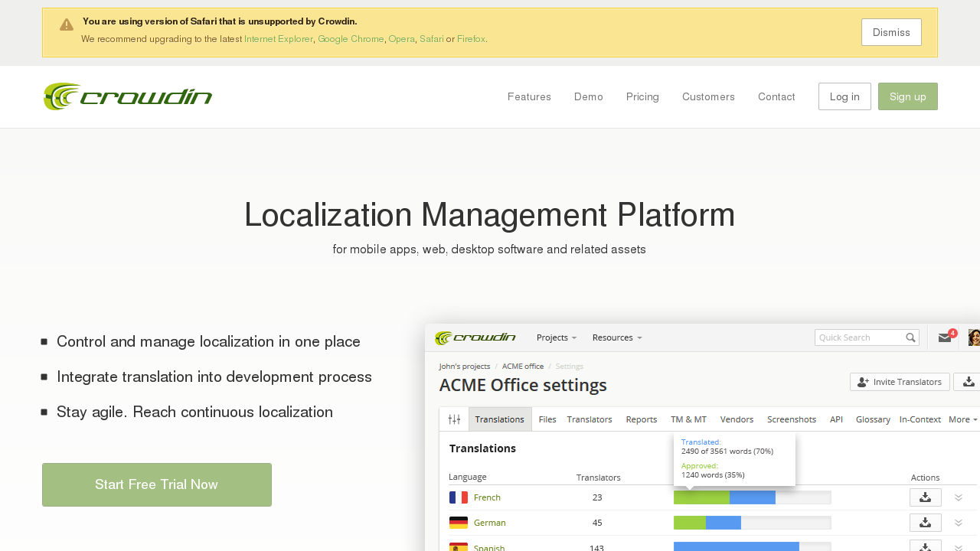Click Start Free Trial Now button
980x551 pixels.
point(157,484)
